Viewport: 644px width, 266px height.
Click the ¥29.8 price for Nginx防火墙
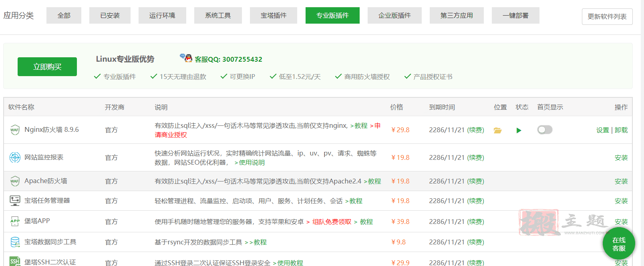pyautogui.click(x=400, y=130)
